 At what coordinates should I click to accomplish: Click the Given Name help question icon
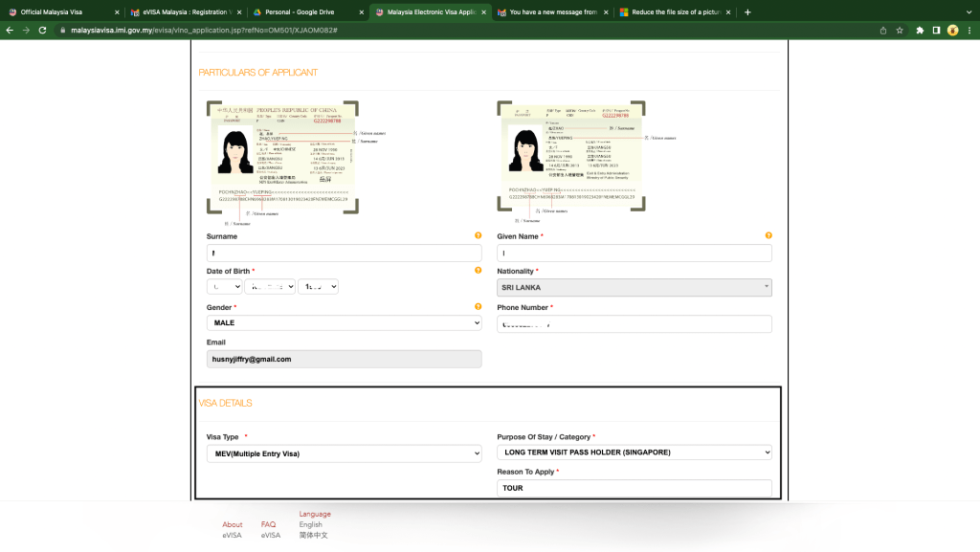(768, 235)
